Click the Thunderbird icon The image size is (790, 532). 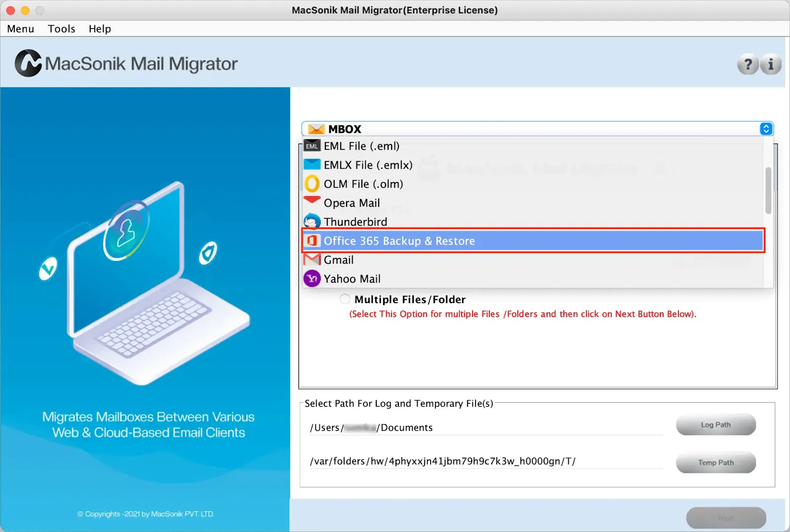click(312, 222)
